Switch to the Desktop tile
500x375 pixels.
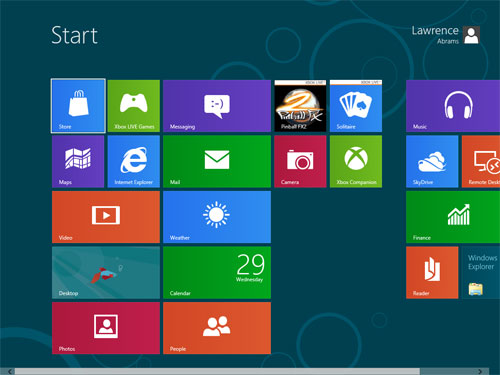click(x=106, y=273)
